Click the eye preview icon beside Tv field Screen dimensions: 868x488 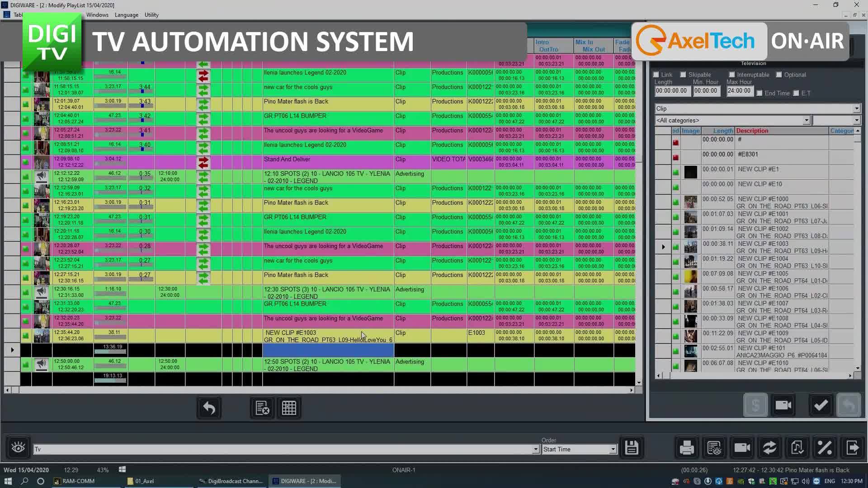click(x=18, y=447)
